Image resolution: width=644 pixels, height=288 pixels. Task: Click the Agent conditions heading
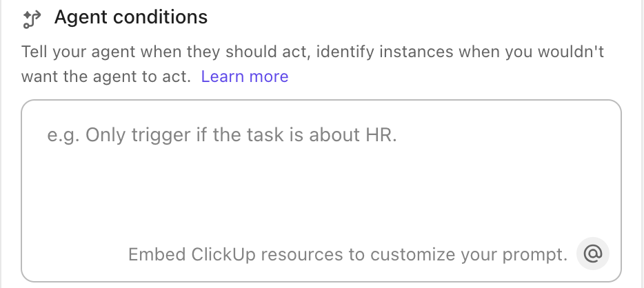click(x=131, y=17)
